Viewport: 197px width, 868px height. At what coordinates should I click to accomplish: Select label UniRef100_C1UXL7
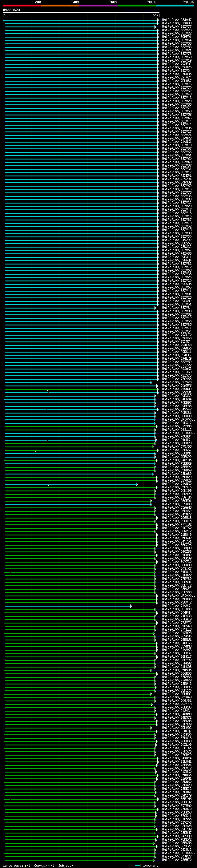coord(176,423)
